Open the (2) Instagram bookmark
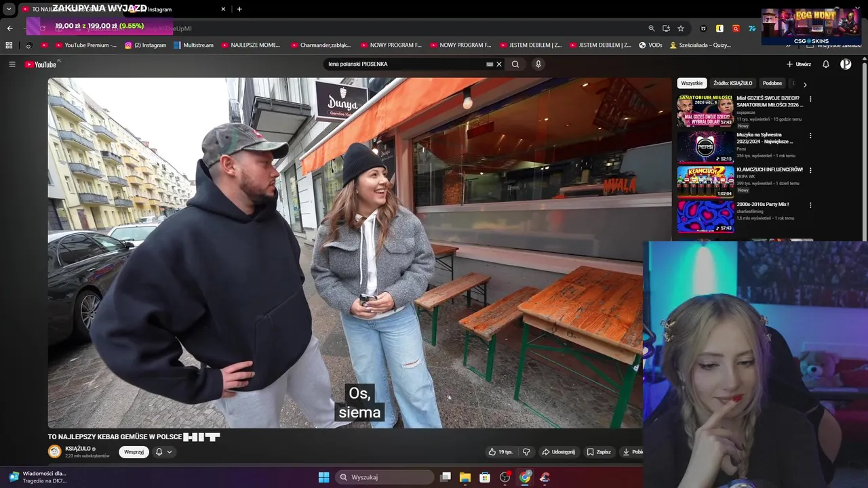Screen dimensions: 868x488 [x=146, y=45]
